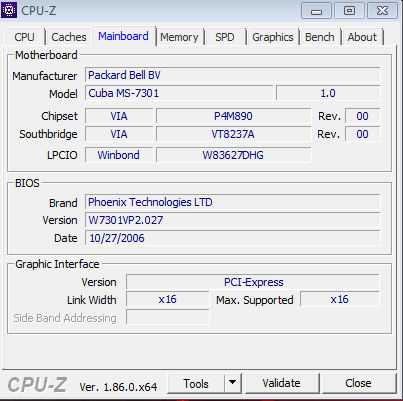Click the Validate button
403x401 pixels.
tap(282, 383)
